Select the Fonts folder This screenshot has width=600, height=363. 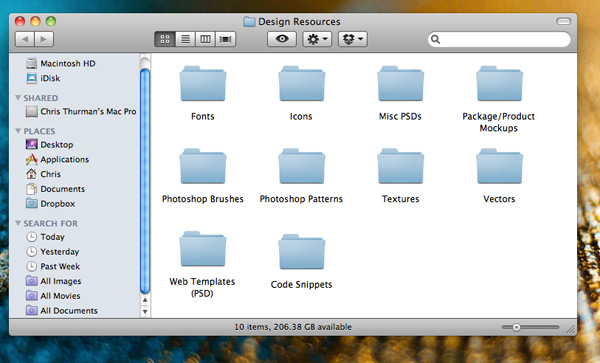click(202, 84)
